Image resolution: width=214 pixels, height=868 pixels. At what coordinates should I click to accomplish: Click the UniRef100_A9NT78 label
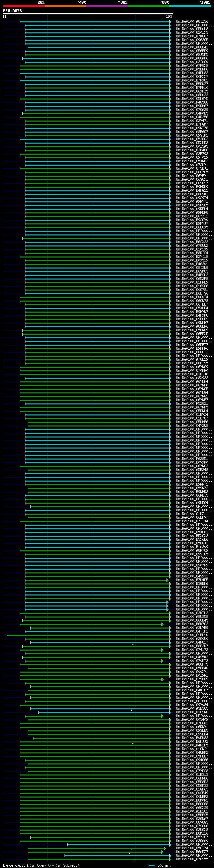192,128
